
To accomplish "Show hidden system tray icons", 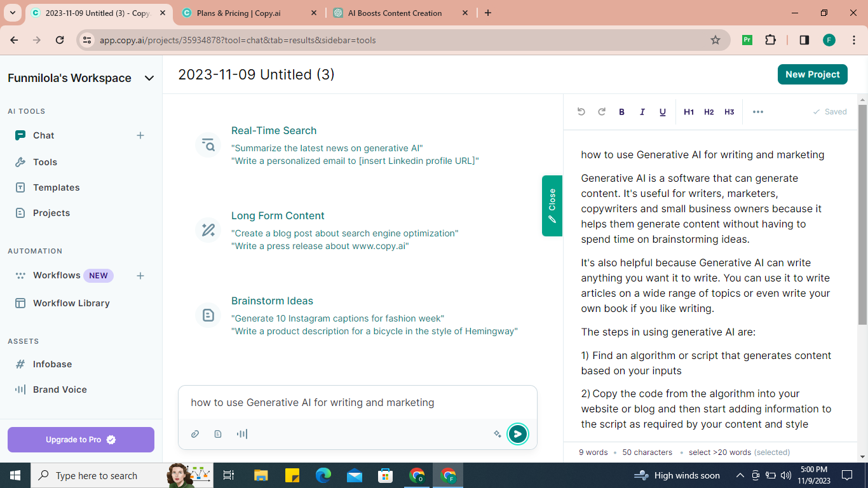I will pos(740,475).
